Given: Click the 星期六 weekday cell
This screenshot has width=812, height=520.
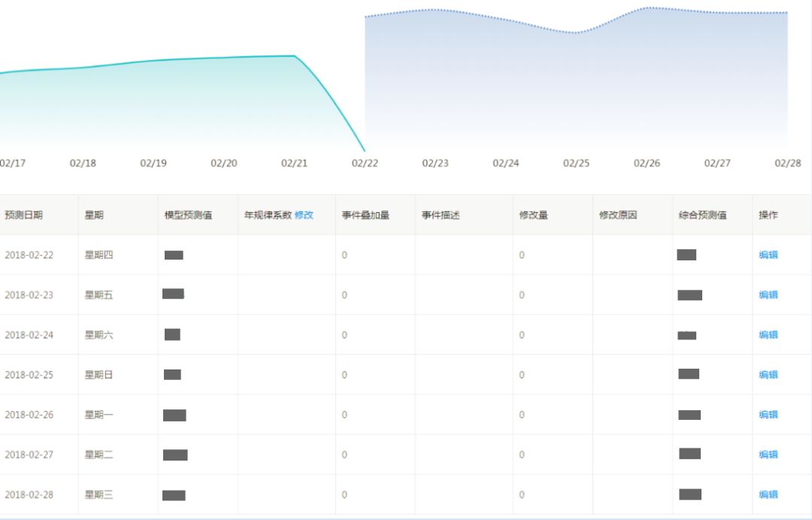Looking at the screenshot, I should click(98, 335).
